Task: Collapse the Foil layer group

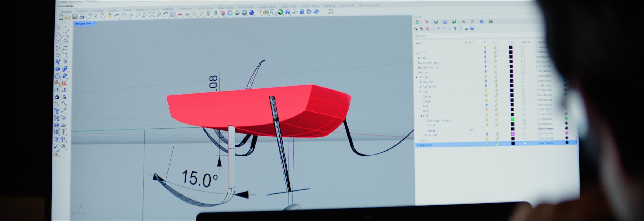Action: 421,116
